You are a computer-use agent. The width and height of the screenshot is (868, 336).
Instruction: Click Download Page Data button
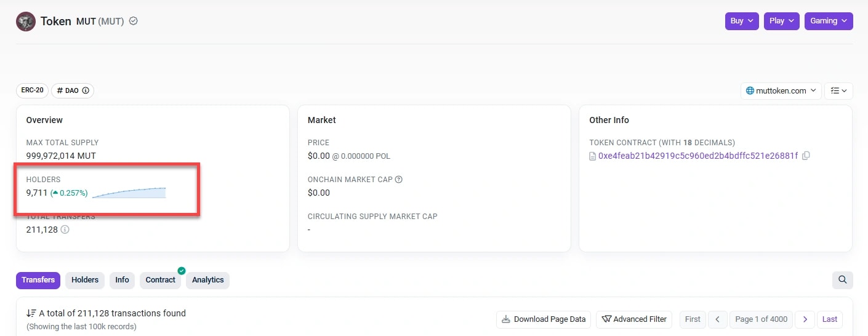click(x=544, y=319)
